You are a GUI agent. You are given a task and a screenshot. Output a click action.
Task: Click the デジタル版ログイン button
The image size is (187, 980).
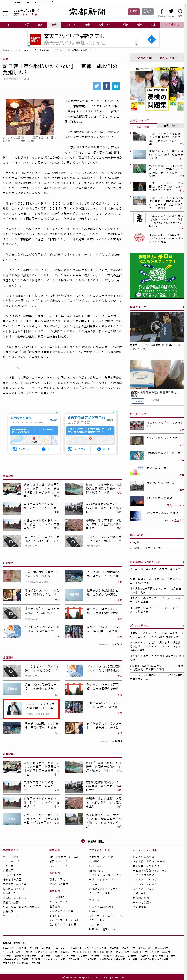(x=148, y=12)
